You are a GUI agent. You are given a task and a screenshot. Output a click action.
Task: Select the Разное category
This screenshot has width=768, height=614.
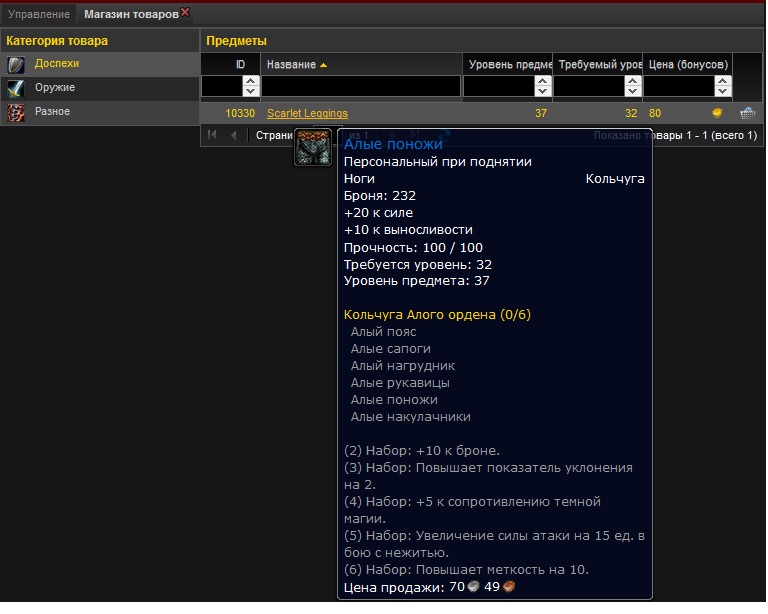52,112
